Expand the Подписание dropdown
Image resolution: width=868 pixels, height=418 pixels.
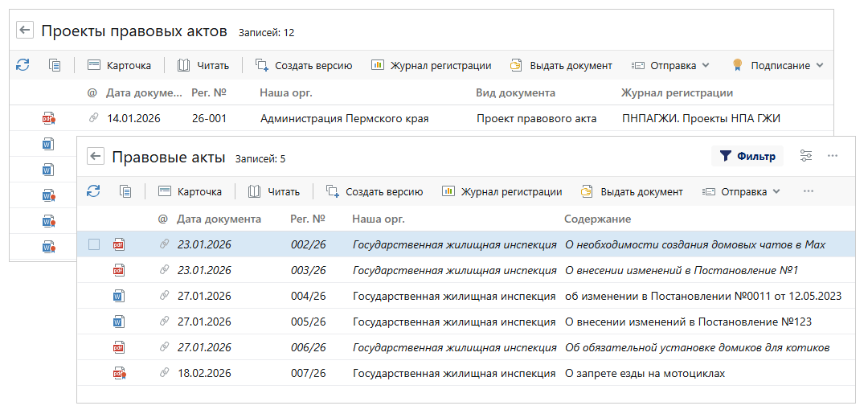[x=778, y=65]
